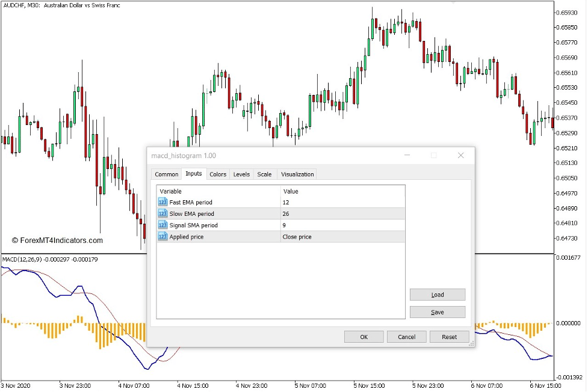Image resolution: width=588 pixels, height=392 pixels.
Task: Edit the Fast EMA period value 12
Action: [x=319, y=202]
